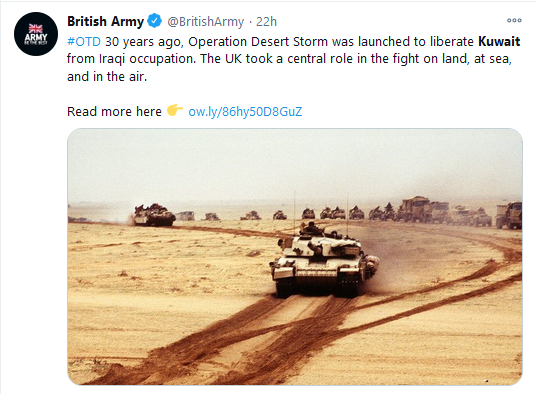Click the blue verified badge
Image resolution: width=536 pixels, height=394 pixels.
point(155,21)
